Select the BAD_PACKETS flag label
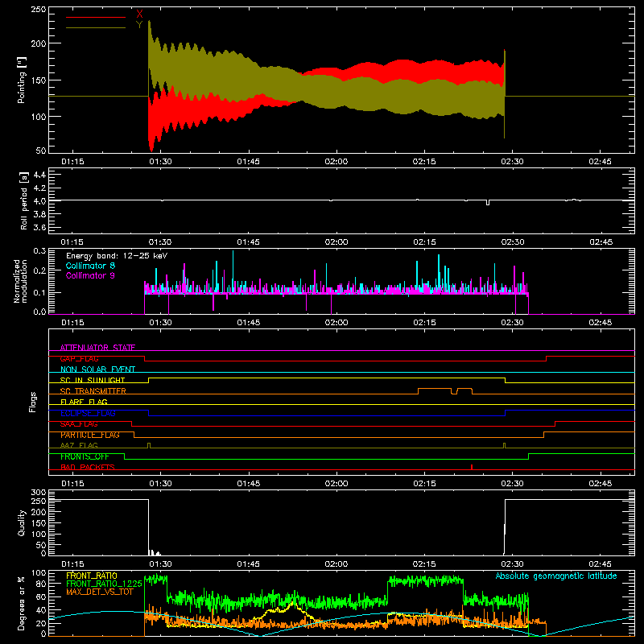The width and height of the screenshot is (644, 644). (88, 467)
